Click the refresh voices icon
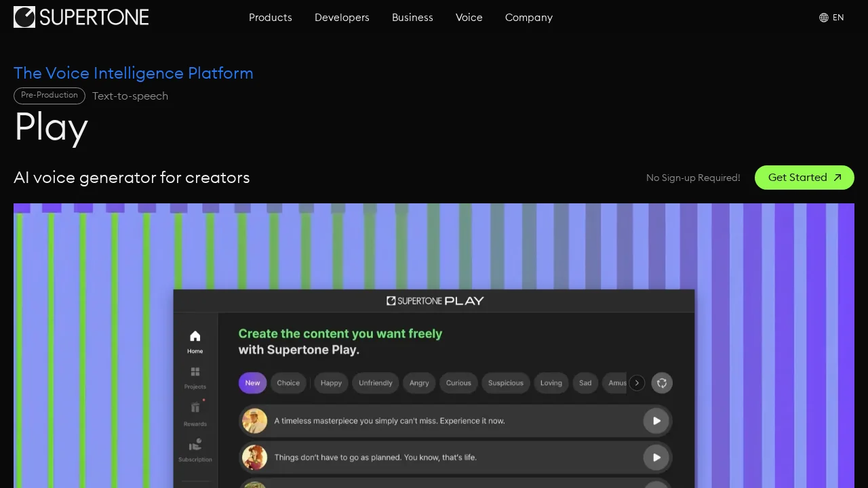 click(x=662, y=383)
